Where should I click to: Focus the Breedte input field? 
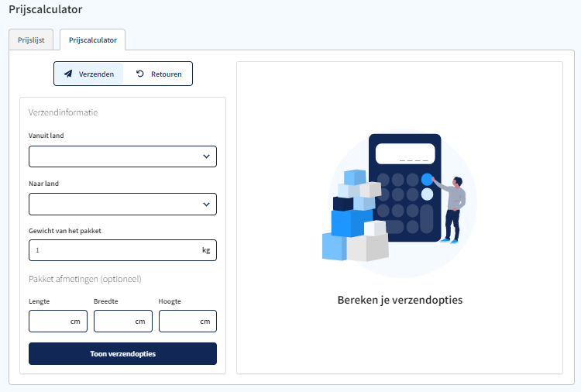(123, 321)
